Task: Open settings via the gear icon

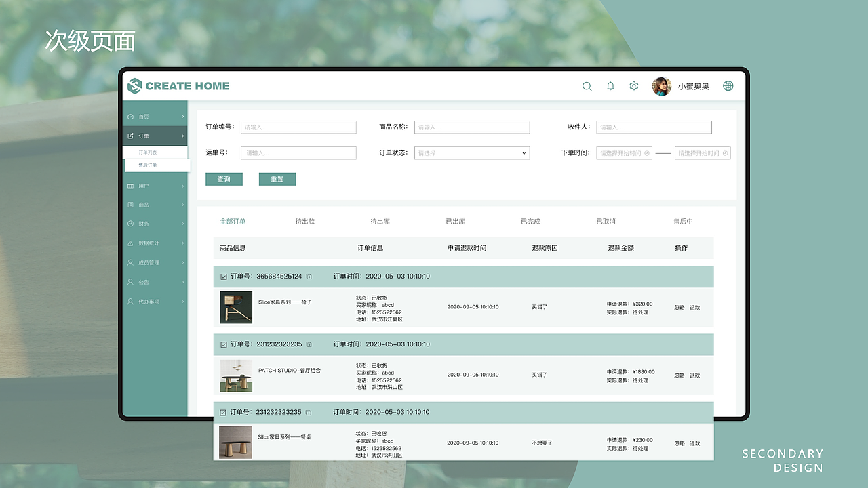Action: (634, 86)
